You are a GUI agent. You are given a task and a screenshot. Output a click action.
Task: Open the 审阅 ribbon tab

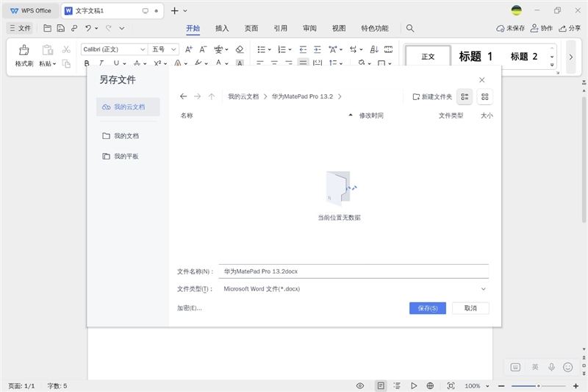coord(309,29)
